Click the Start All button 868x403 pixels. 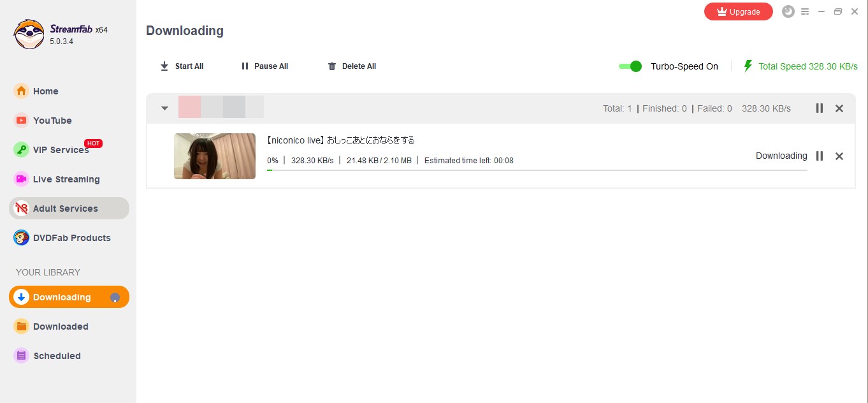pos(182,66)
